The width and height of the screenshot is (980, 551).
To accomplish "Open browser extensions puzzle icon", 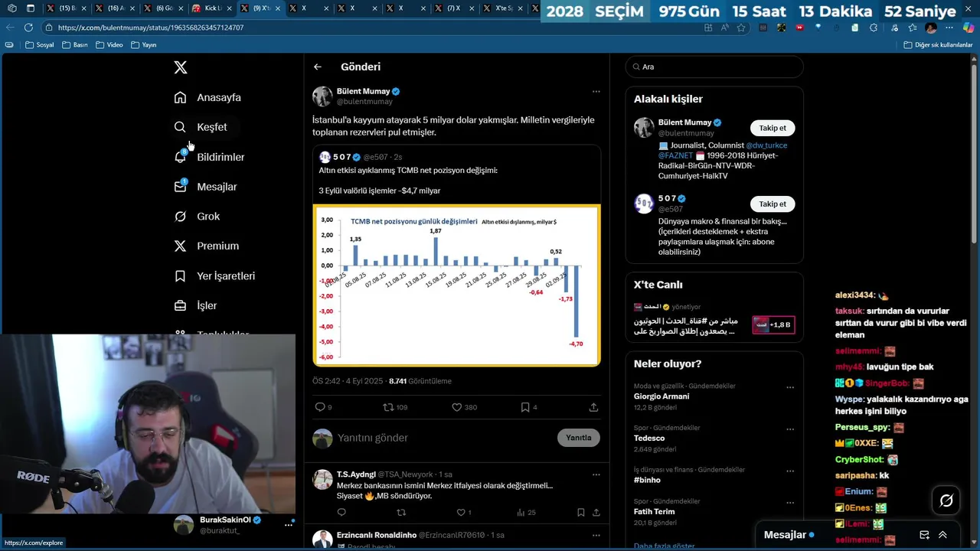I will [874, 28].
